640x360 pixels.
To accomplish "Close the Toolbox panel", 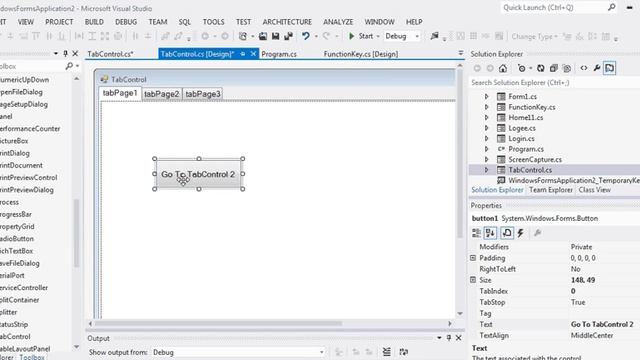I will pyautogui.click(x=75, y=53).
